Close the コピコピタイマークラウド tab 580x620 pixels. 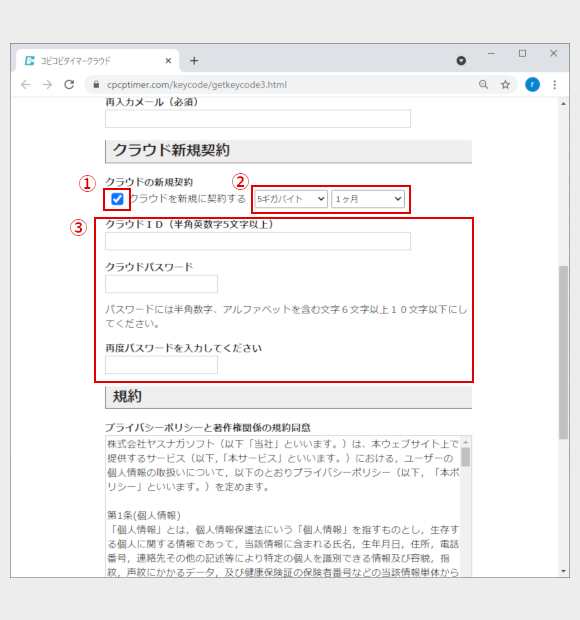[x=168, y=61]
